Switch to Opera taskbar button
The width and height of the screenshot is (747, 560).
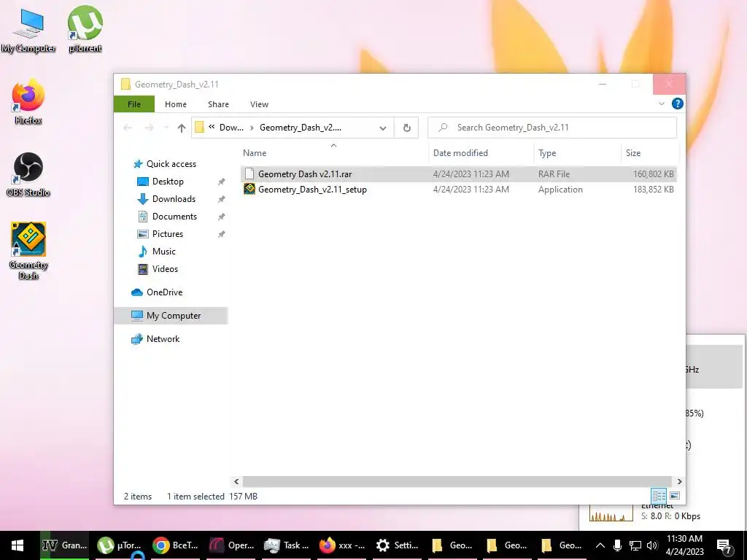(x=231, y=545)
